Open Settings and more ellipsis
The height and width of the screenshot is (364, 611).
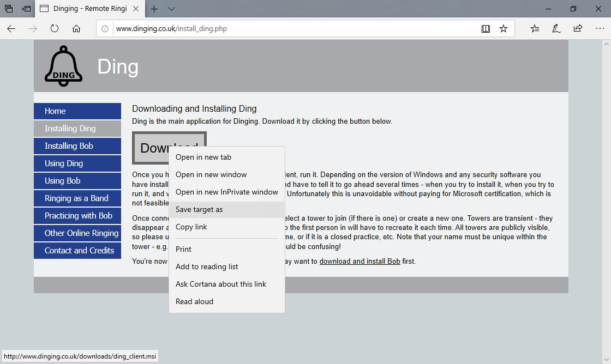point(600,28)
